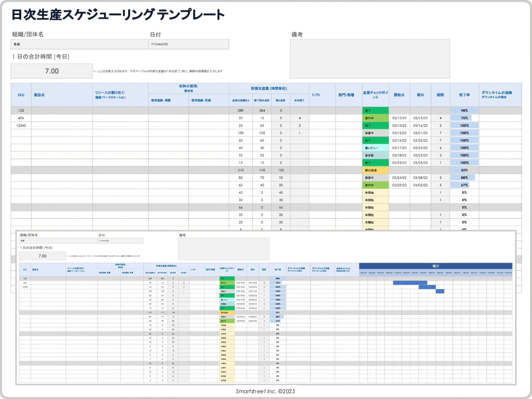Screen dimensions: 532x399
Task: Click the 使用追跡: 実際 sub-header
Action: pyautogui.click(x=168, y=100)
